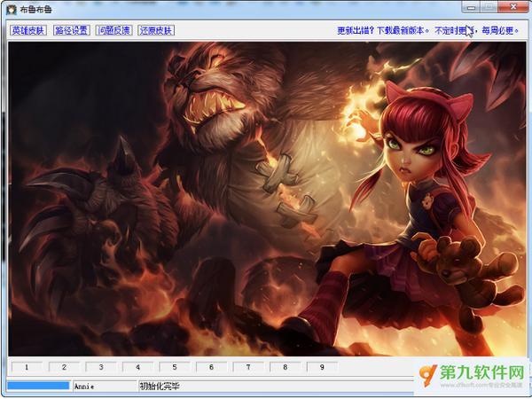Click the 还原皮肤 restore skin button

pyautogui.click(x=156, y=30)
